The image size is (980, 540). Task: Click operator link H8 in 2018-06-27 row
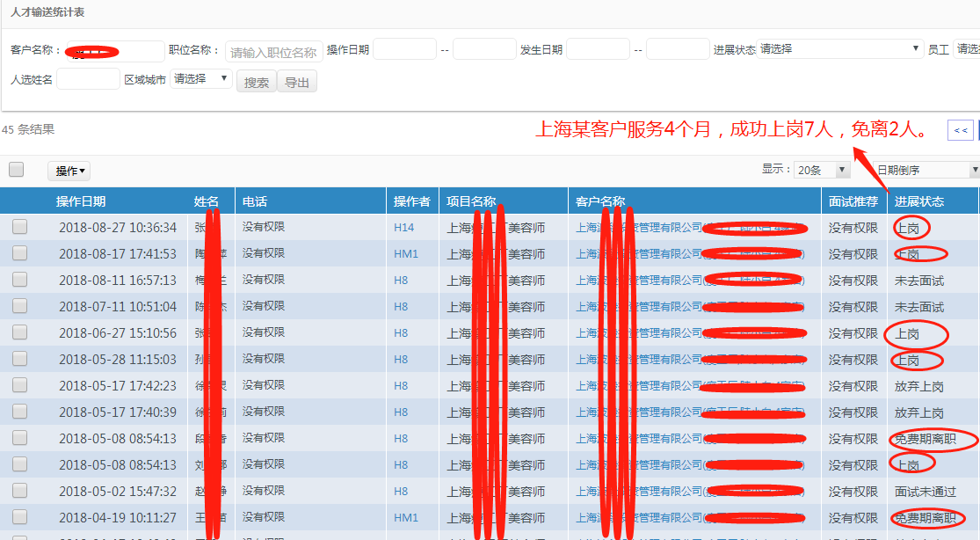click(x=401, y=333)
